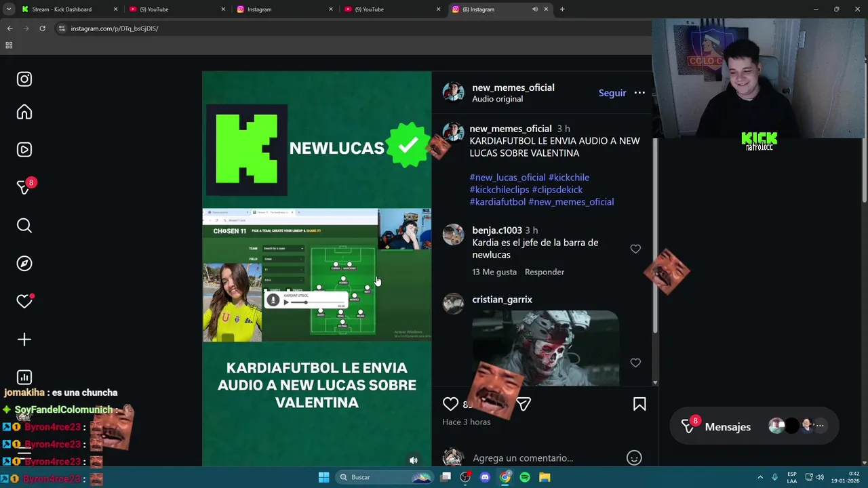Open Search in Instagram sidebar
868x488 pixels.
(24, 226)
